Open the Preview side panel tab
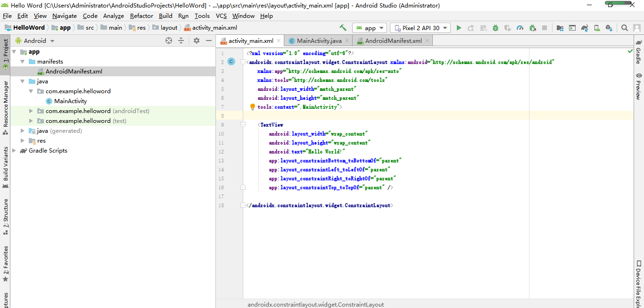The width and height of the screenshot is (644, 308). pos(638,86)
